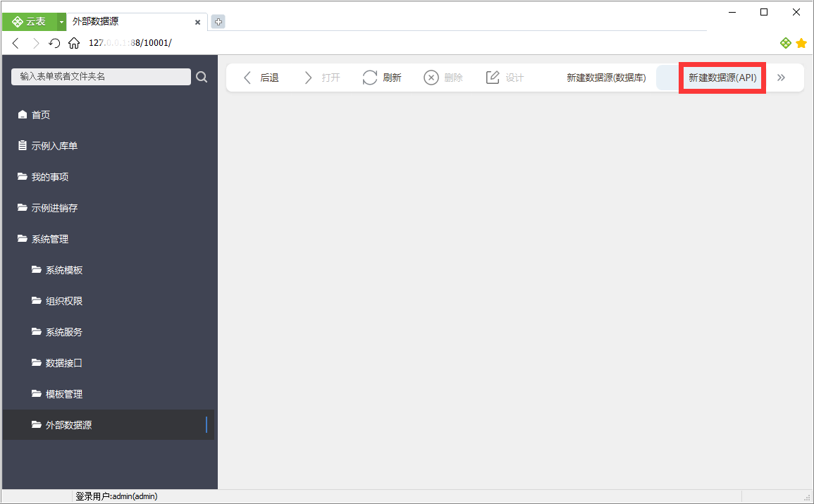Click the 设计 toolbar button

pos(505,78)
